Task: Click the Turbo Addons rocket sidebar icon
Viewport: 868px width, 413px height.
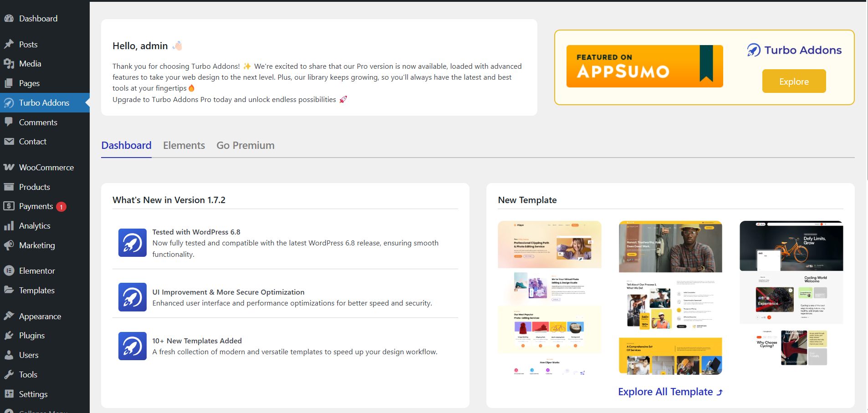Action: 9,103
